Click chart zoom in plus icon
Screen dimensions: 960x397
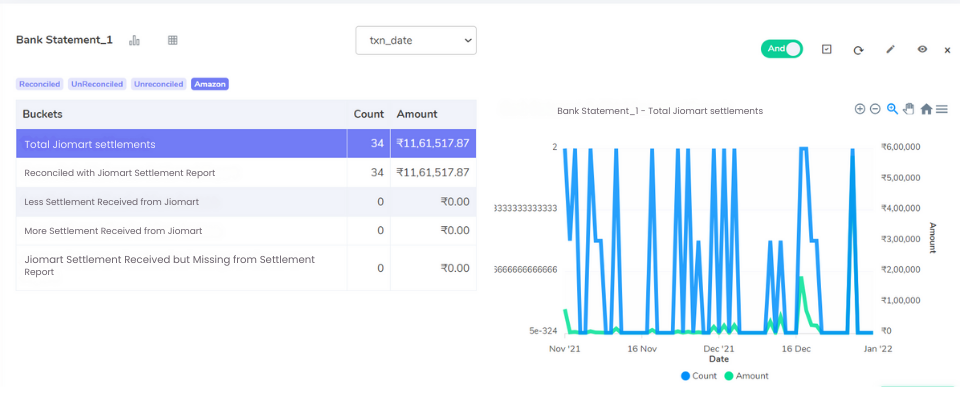[x=860, y=108]
